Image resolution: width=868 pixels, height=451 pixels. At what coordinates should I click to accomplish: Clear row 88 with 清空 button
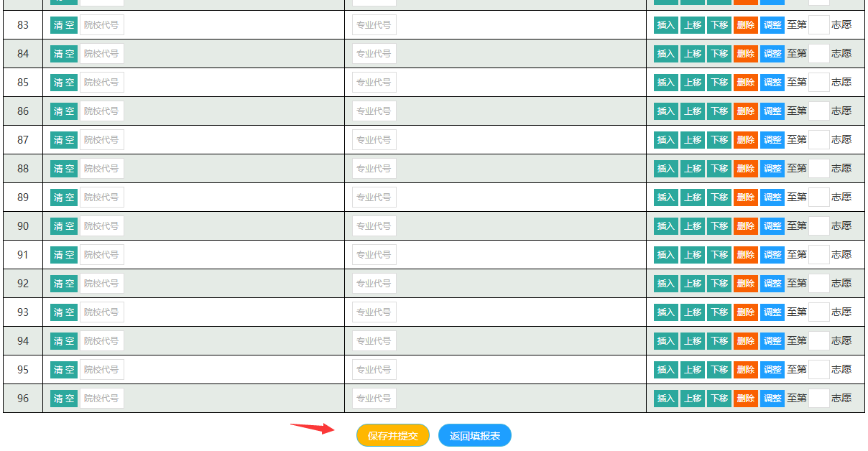pos(64,169)
